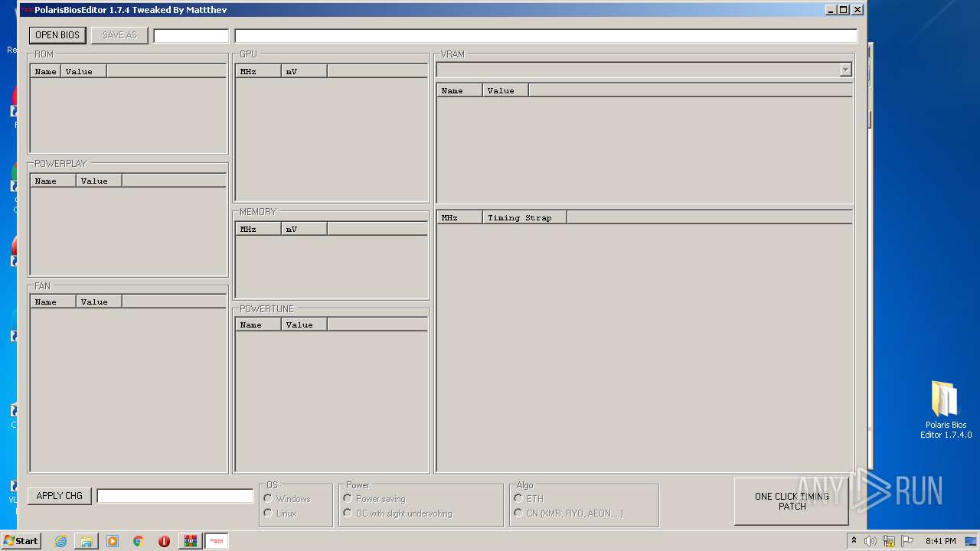Click the text field beside APPLY CHG
Image resolution: width=980 pixels, height=551 pixels.
[x=175, y=496]
